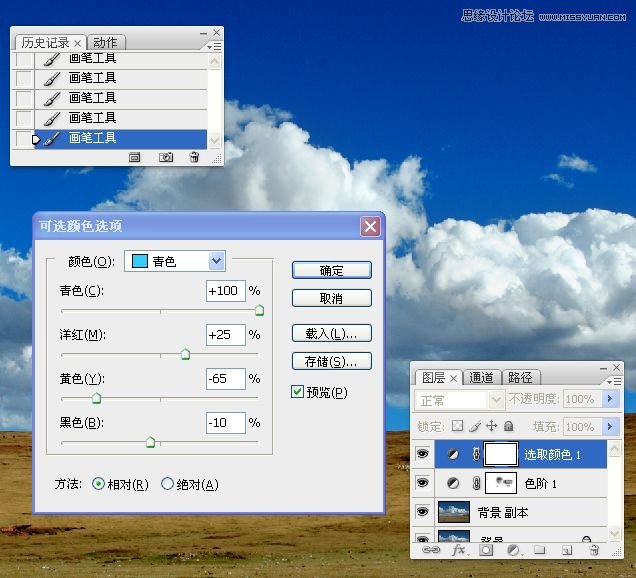Select the layer mask thumbnail of 色阶 1

point(501,483)
